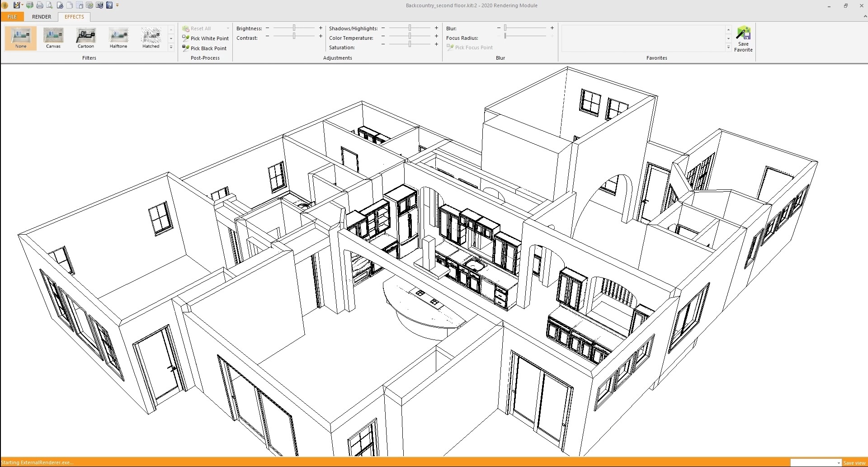Click the Save Favorite icon
This screenshot has height=467, width=868.
(743, 39)
